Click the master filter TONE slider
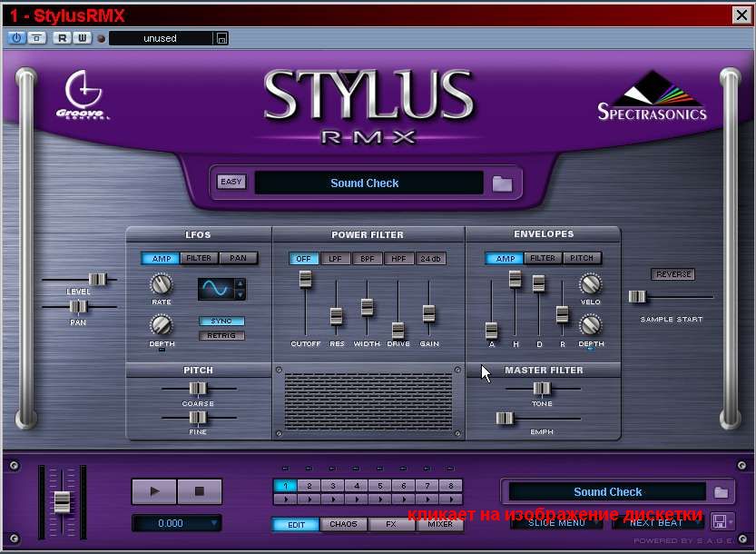Image resolution: width=756 pixels, height=554 pixels. (x=542, y=388)
